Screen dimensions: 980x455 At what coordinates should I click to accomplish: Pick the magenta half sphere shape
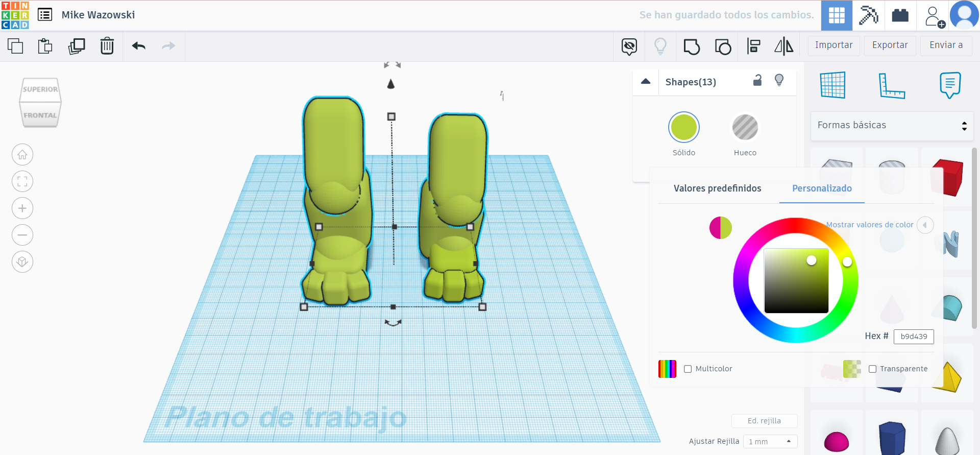tap(837, 441)
